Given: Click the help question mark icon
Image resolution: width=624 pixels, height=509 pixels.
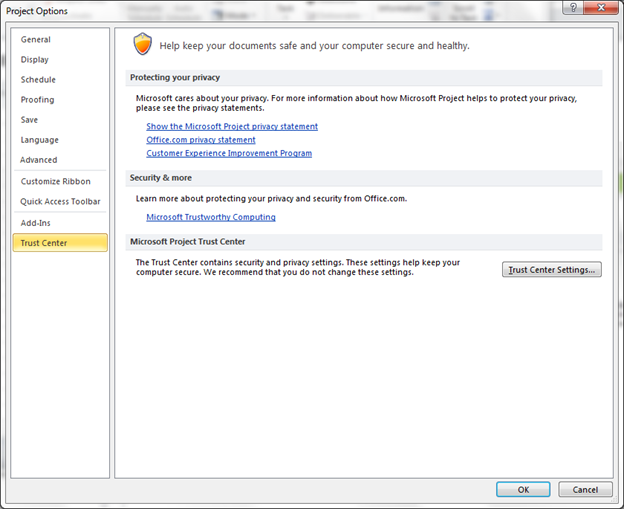Looking at the screenshot, I should [x=573, y=8].
